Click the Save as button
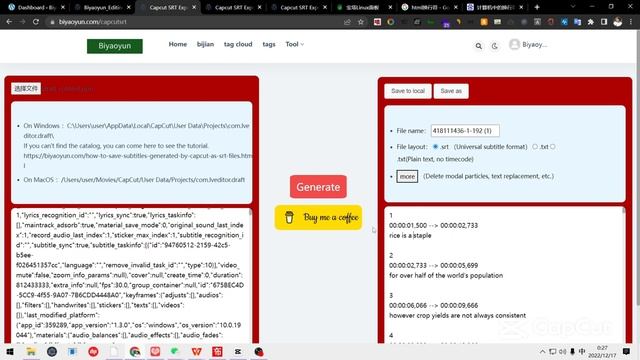The image size is (640, 360). [x=451, y=91]
